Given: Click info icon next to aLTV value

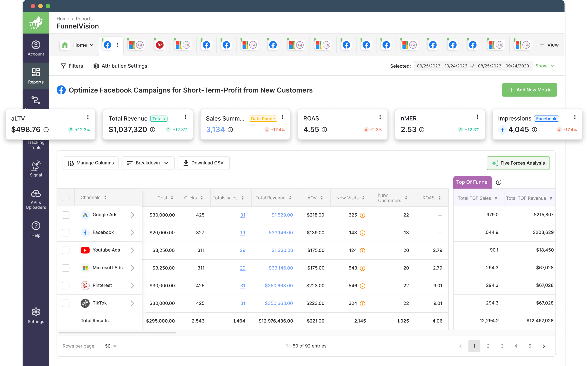Looking at the screenshot, I should coord(46,130).
